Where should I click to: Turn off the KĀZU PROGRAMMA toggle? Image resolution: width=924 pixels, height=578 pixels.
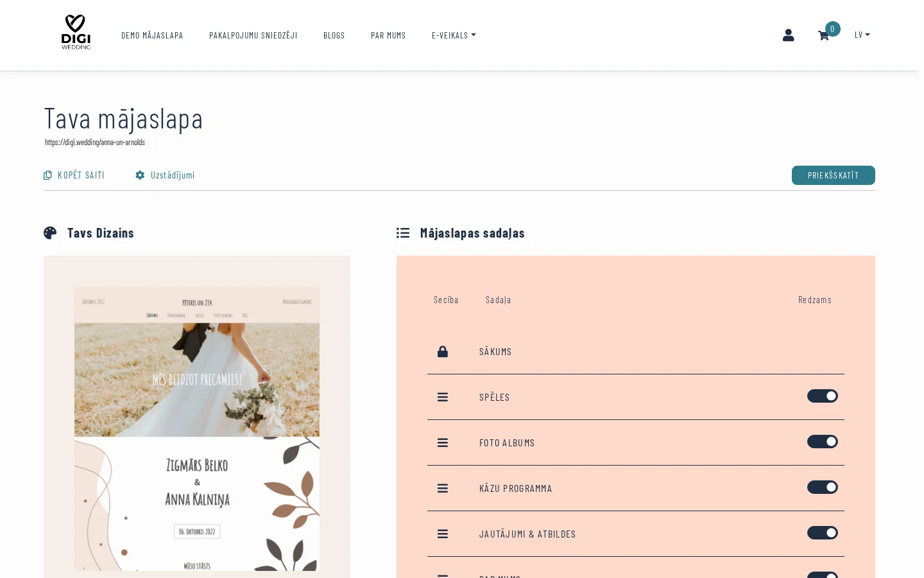[x=823, y=487]
